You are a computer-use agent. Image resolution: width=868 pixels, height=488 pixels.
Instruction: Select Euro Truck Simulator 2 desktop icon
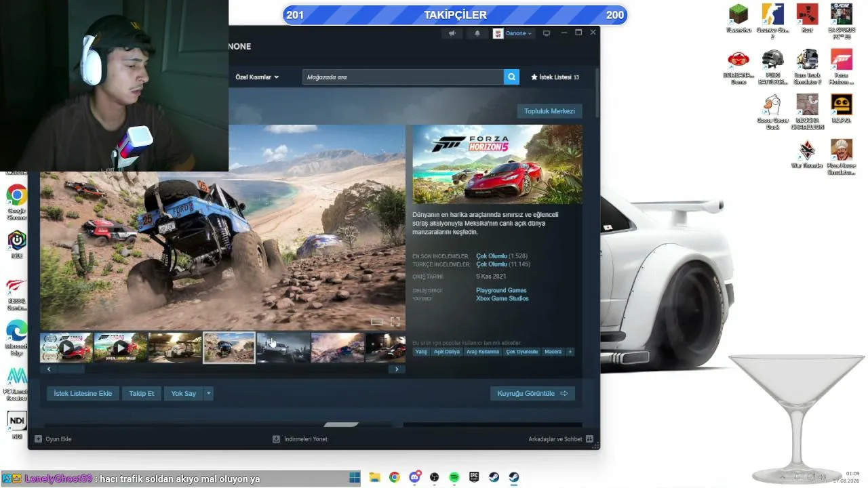point(807,66)
